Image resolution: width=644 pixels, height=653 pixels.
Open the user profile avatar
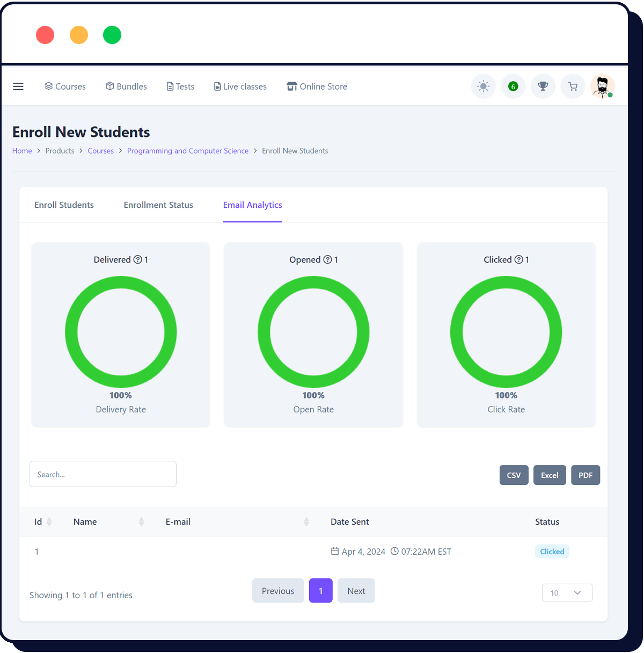[x=602, y=86]
